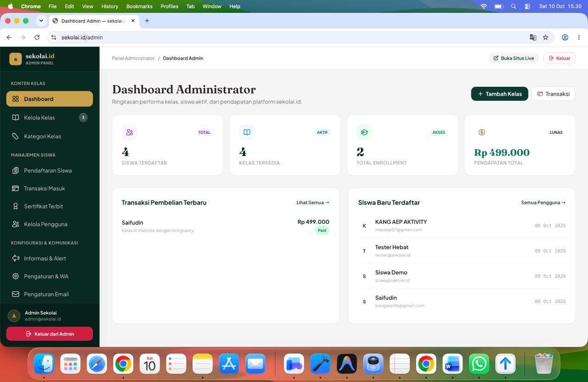Open the Dashboard sidebar item
Screen dimensions: 588x382
(50, 99)
